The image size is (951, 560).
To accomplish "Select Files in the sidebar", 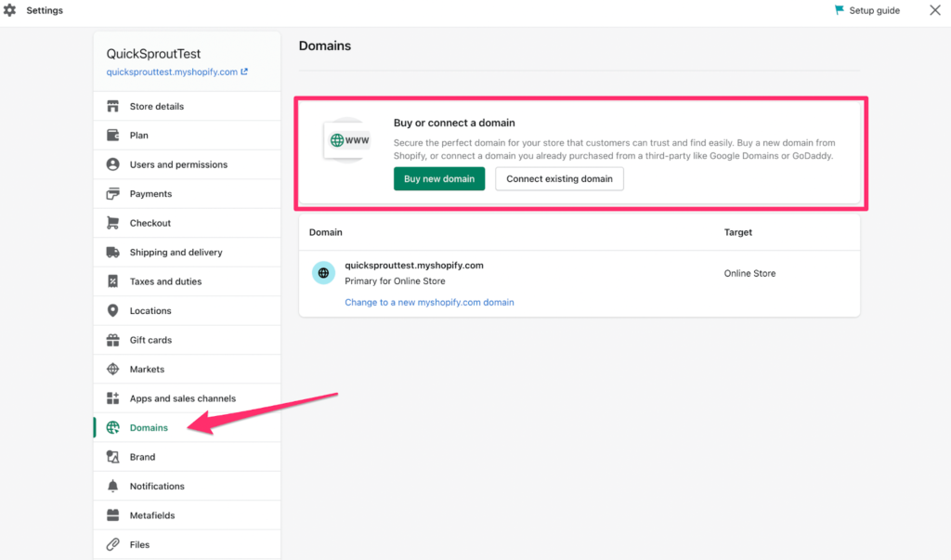I will click(187, 544).
